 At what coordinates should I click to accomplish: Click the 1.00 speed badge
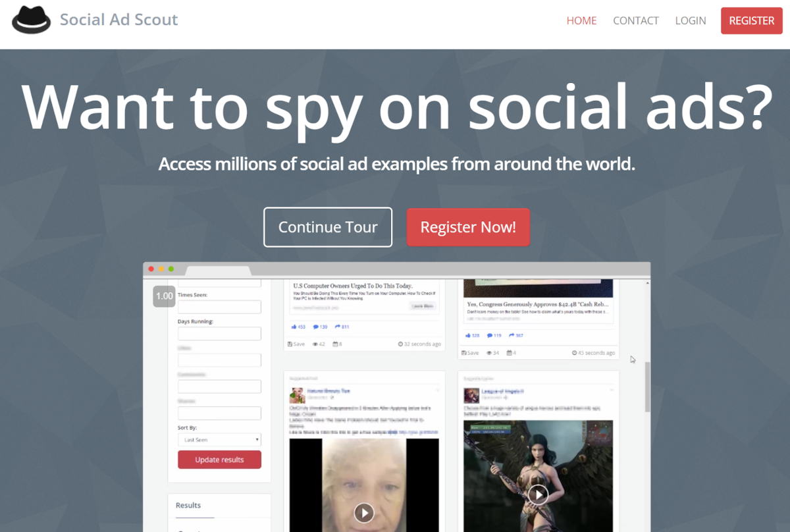point(165,296)
